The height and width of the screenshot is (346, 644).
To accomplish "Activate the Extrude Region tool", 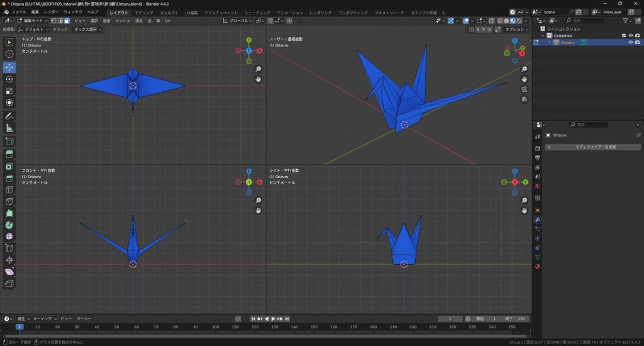I will point(9,155).
